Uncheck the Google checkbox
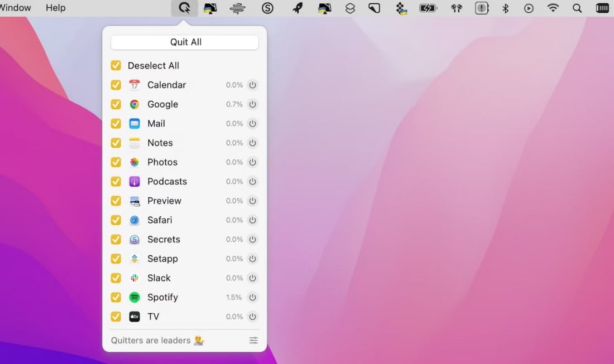The width and height of the screenshot is (614, 364). click(x=116, y=104)
